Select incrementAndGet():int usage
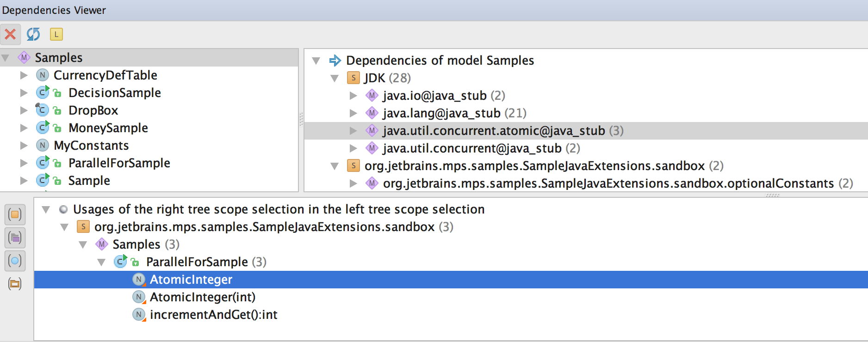 click(x=213, y=315)
